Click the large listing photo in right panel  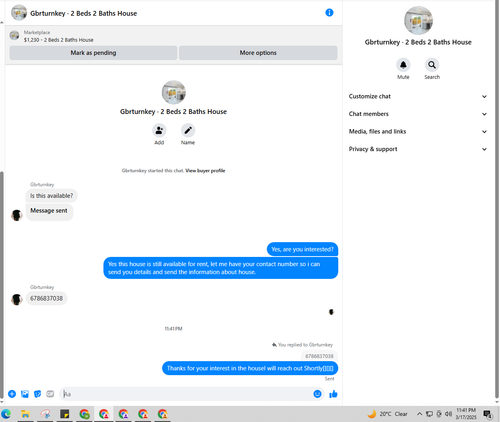418,20
